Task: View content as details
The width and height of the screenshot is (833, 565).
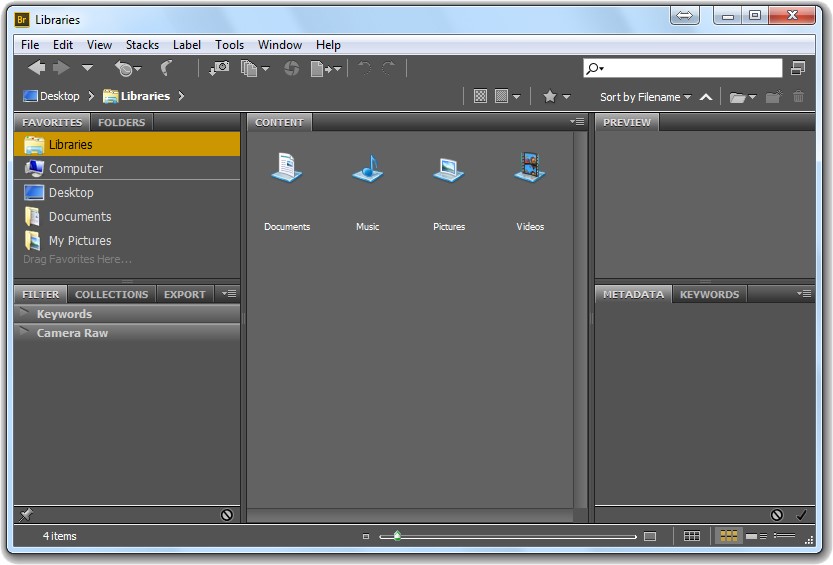Action: pyautogui.click(x=756, y=536)
